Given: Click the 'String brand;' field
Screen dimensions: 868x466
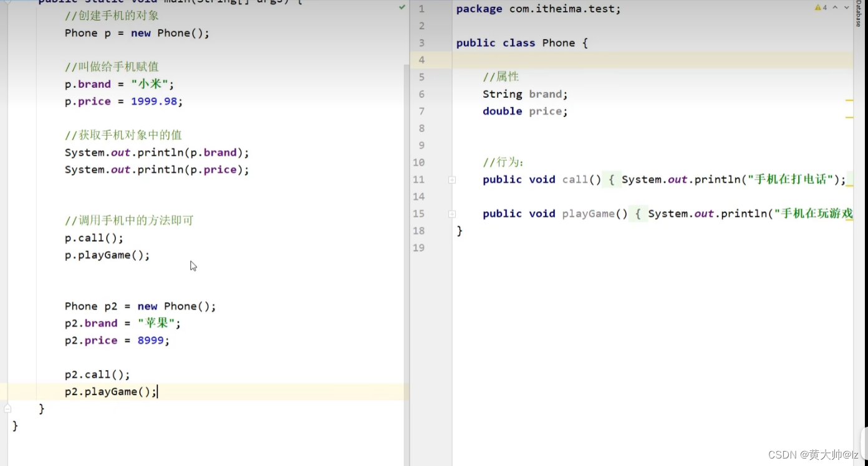Looking at the screenshot, I should tap(525, 94).
